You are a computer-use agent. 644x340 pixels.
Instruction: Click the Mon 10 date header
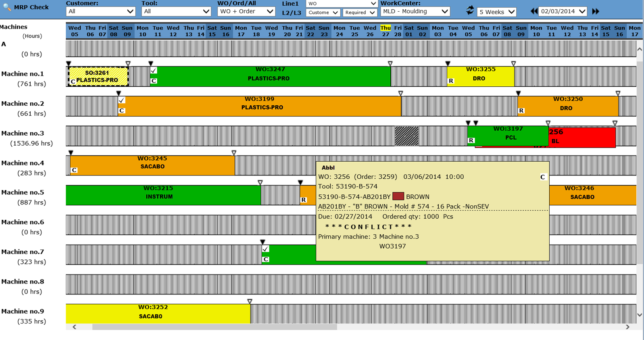[x=142, y=31]
